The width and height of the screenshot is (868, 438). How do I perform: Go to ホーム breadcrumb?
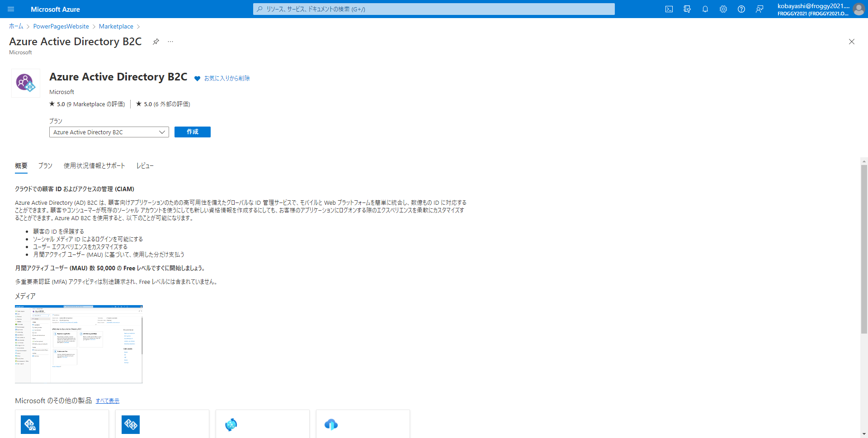(16, 26)
